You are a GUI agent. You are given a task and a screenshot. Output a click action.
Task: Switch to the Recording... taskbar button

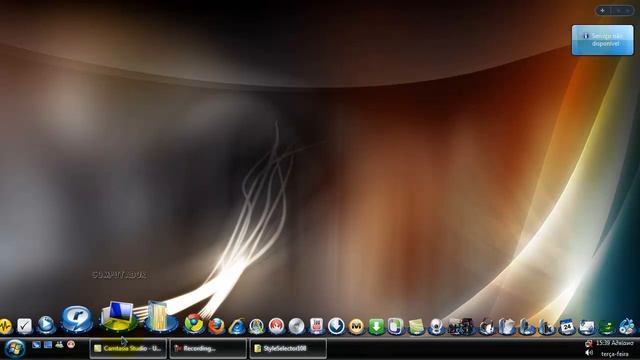[208, 348]
